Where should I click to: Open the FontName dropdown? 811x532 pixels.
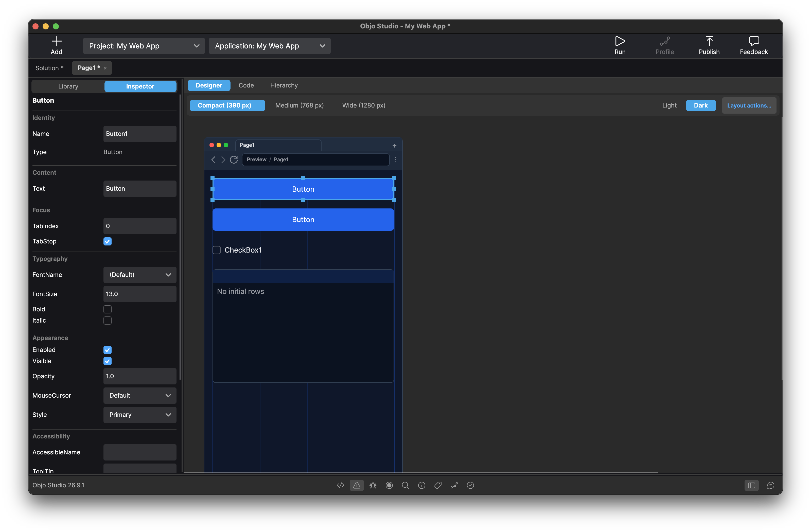(140, 275)
